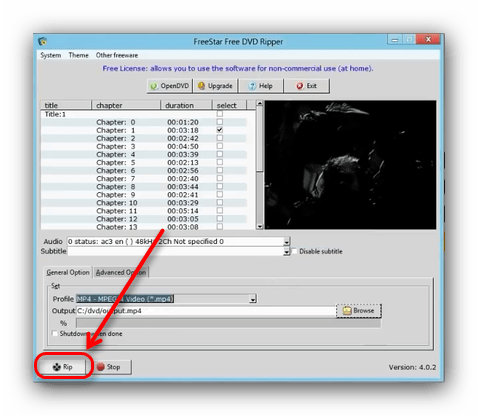Image resolution: width=478 pixels, height=416 pixels.
Task: Check the Chapter 5 select checkbox
Action: pyautogui.click(x=220, y=162)
